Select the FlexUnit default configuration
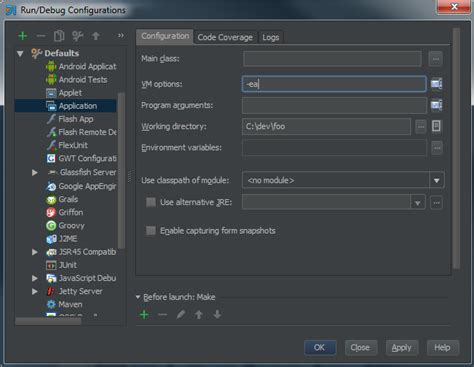The height and width of the screenshot is (367, 474). (67, 145)
